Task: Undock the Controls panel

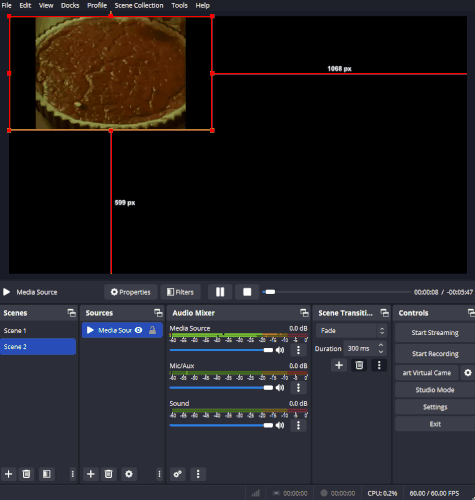Action: (x=471, y=313)
